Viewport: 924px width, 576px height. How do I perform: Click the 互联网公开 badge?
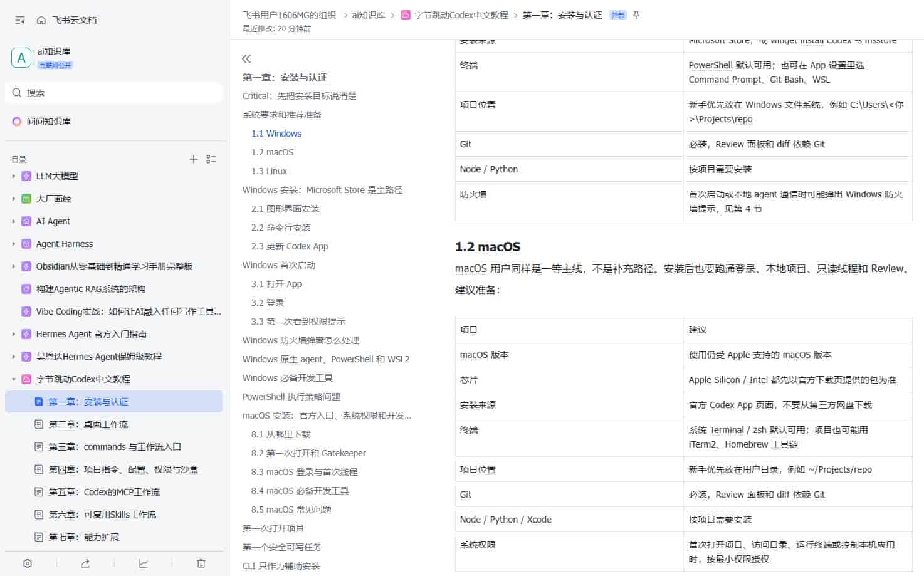point(55,65)
